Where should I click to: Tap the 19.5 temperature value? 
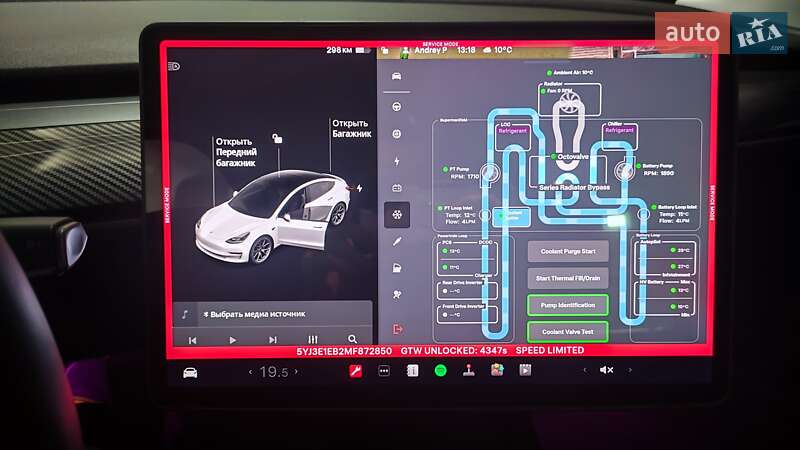click(273, 372)
